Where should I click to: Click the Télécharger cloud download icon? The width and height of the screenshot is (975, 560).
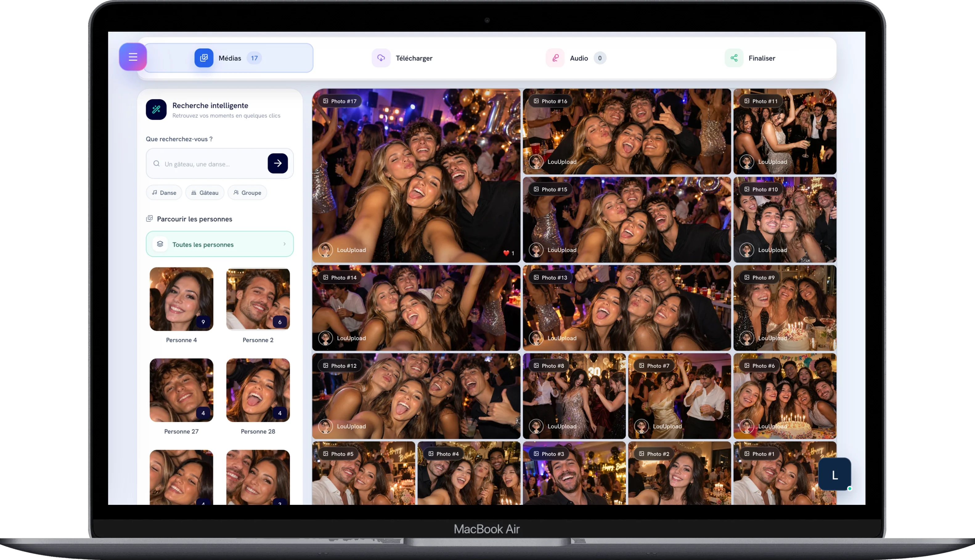tap(381, 58)
